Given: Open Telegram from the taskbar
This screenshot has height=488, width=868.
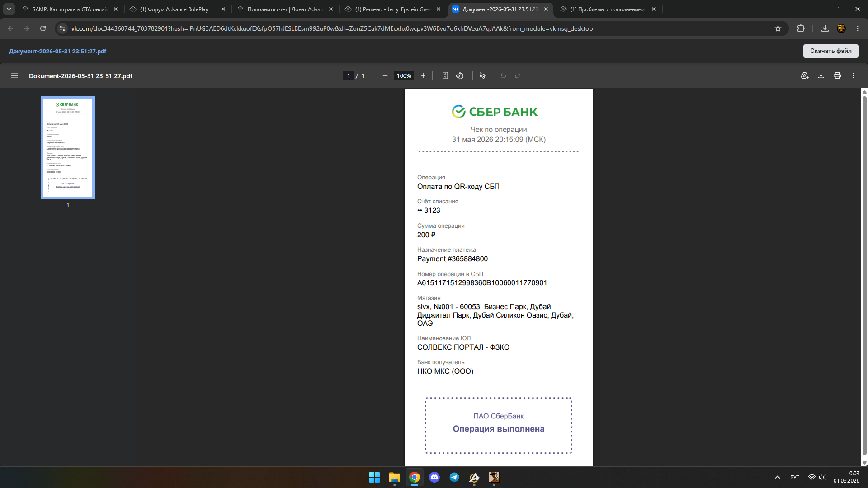Looking at the screenshot, I should click(454, 477).
